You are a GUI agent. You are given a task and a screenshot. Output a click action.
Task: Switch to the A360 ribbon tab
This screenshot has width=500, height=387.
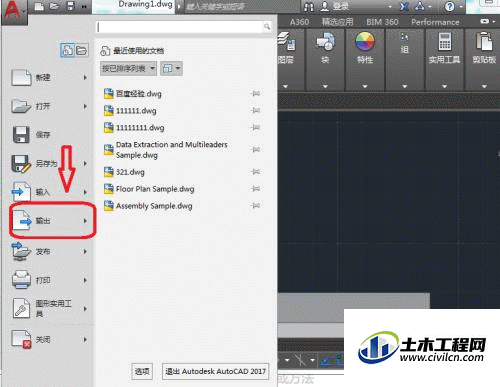(x=299, y=22)
